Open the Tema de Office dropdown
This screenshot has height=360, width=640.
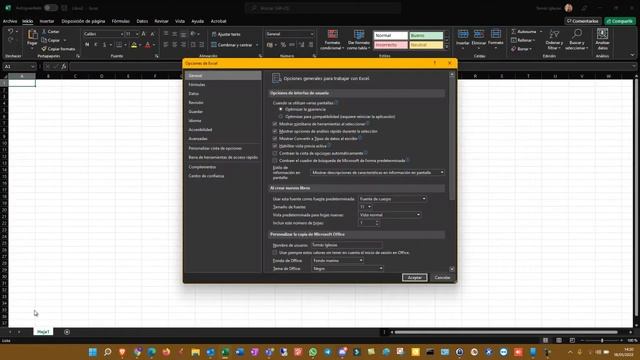pos(347,269)
